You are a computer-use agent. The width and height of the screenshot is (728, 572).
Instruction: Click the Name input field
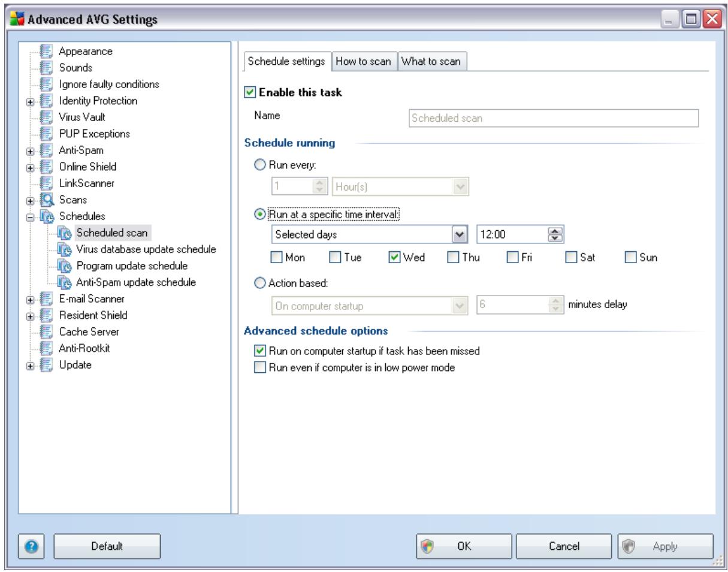[x=553, y=119]
